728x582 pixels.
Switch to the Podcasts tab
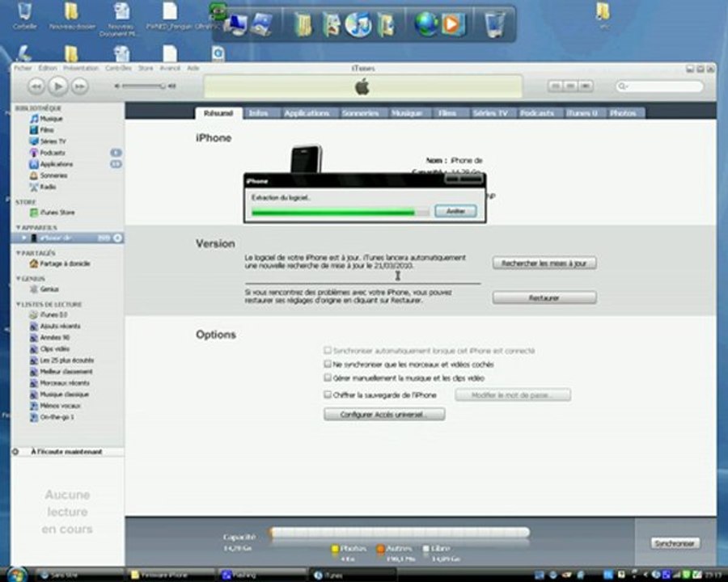point(537,113)
